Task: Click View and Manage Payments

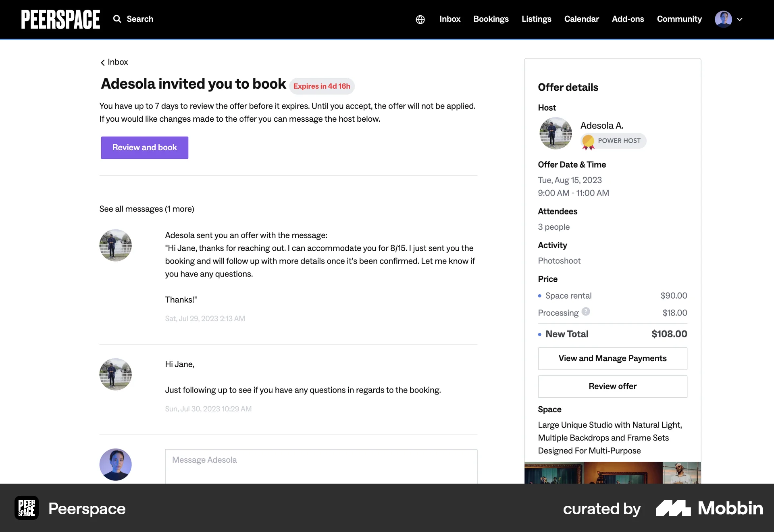Action: click(x=612, y=358)
